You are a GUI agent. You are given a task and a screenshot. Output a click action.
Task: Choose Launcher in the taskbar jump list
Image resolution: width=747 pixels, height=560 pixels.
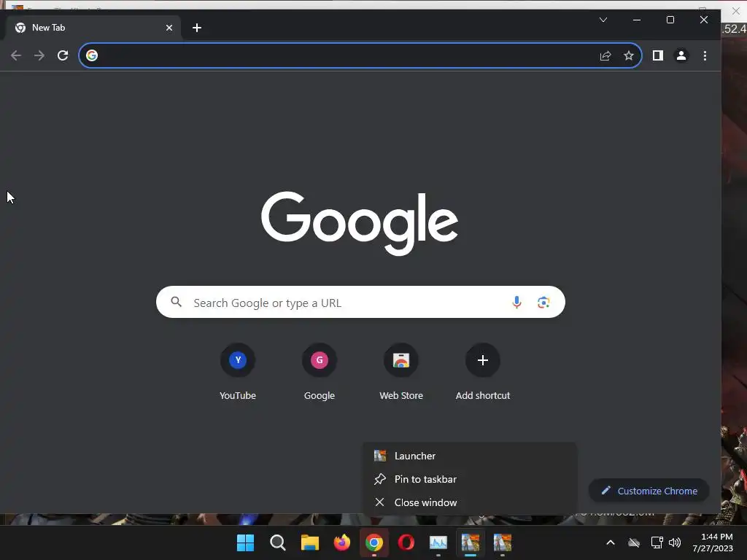coord(470,456)
